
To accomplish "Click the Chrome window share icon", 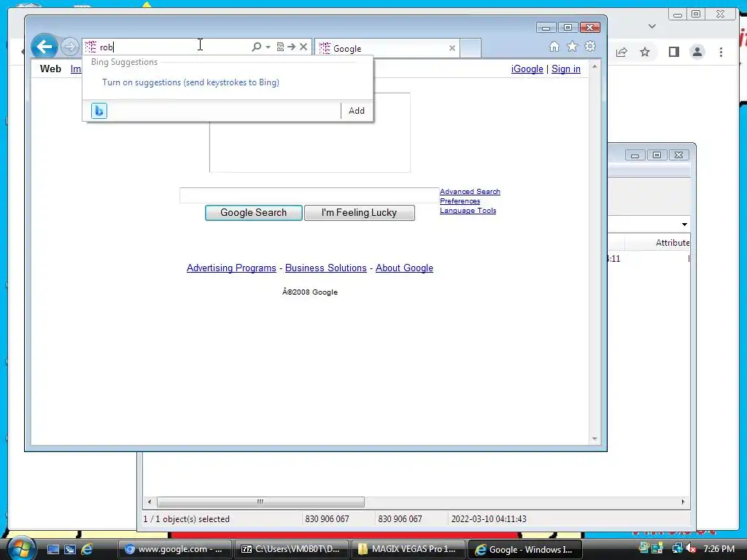I will pos(622,52).
